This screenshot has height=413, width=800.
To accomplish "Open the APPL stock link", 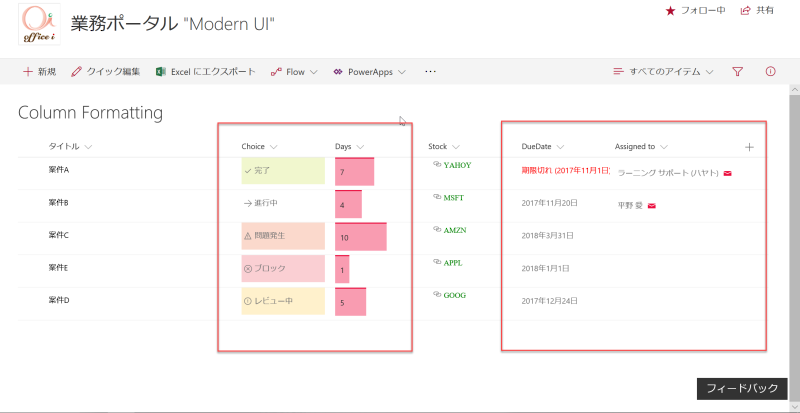I will (453, 263).
